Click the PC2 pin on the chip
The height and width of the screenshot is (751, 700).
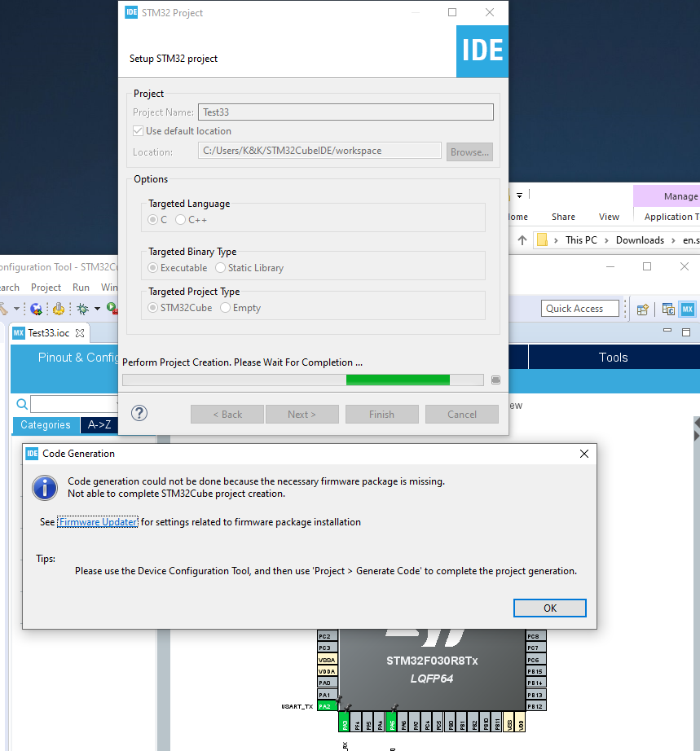point(328,636)
